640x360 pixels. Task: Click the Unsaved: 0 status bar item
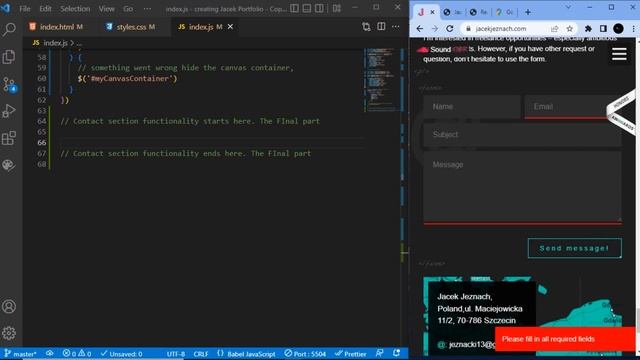pyautogui.click(x=121, y=354)
